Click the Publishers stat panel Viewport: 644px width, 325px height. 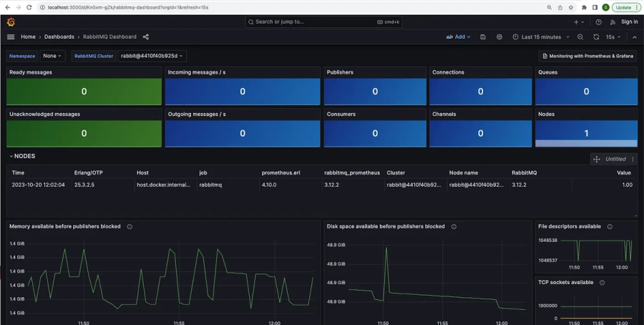click(375, 86)
